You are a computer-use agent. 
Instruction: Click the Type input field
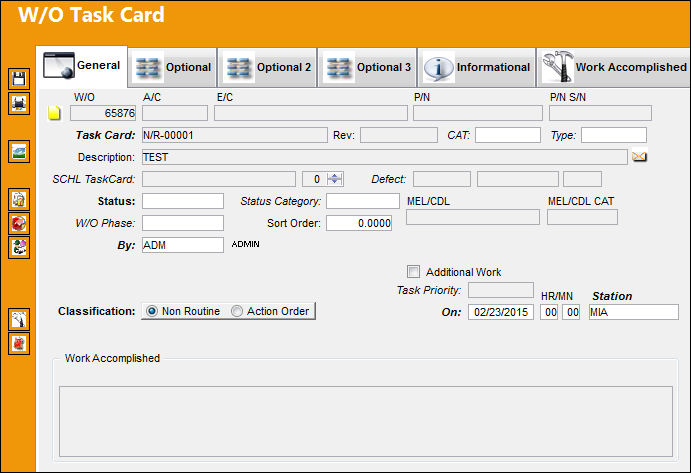click(x=614, y=135)
